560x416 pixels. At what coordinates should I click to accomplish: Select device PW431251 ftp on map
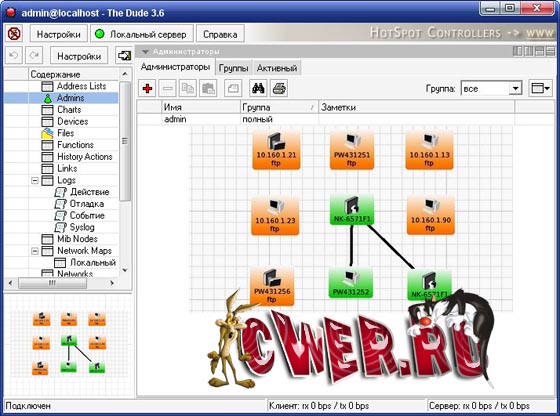[x=352, y=150]
